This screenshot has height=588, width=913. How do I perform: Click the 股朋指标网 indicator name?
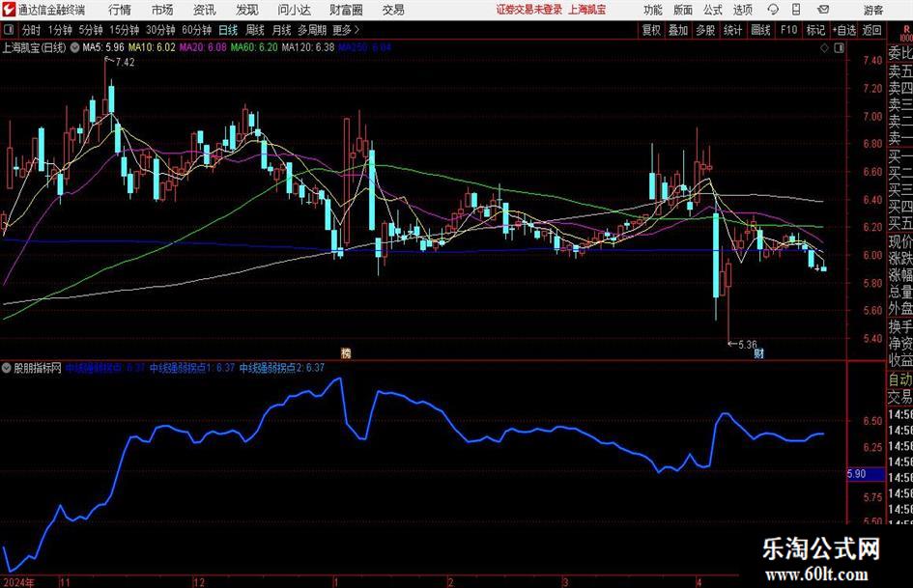pyautogui.click(x=38, y=368)
